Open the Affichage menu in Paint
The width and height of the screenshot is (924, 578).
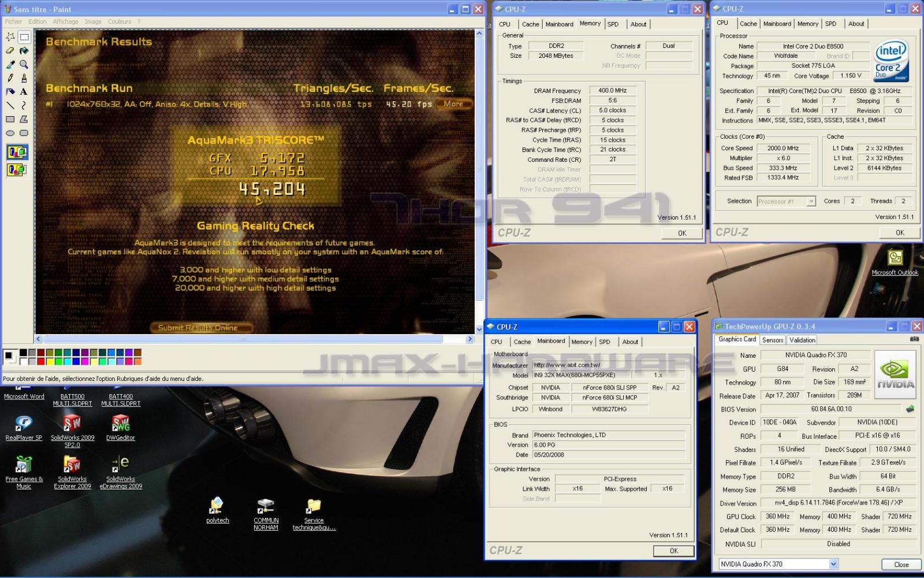[x=65, y=21]
